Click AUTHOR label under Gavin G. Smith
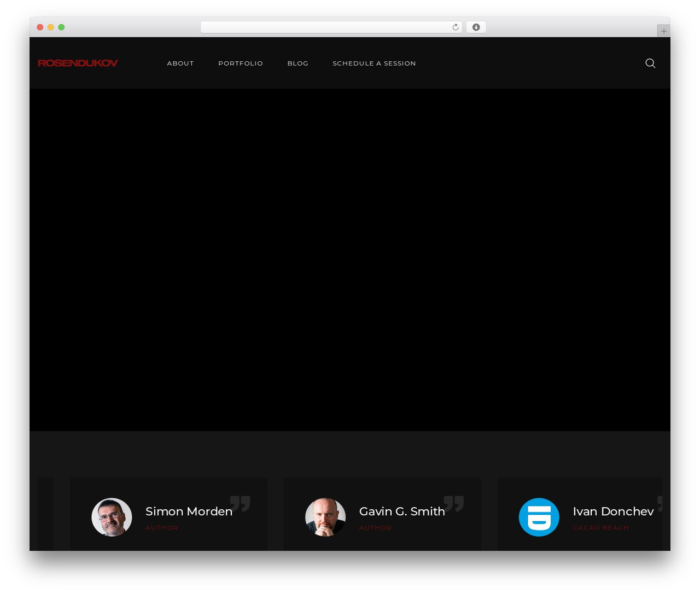700x593 pixels. point(375,528)
